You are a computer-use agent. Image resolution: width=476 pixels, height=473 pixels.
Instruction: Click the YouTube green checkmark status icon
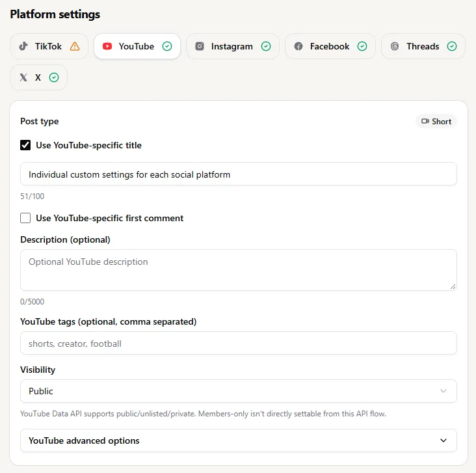(x=167, y=46)
